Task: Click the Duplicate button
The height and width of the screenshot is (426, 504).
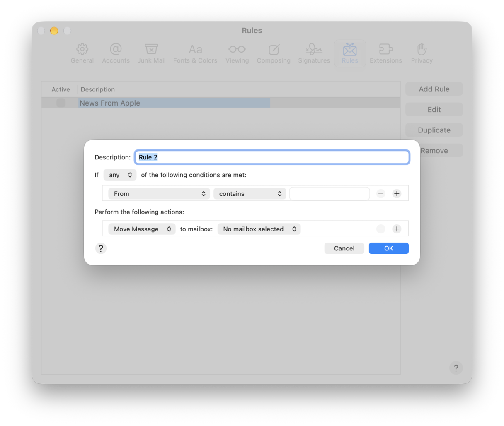Action: pos(434,130)
